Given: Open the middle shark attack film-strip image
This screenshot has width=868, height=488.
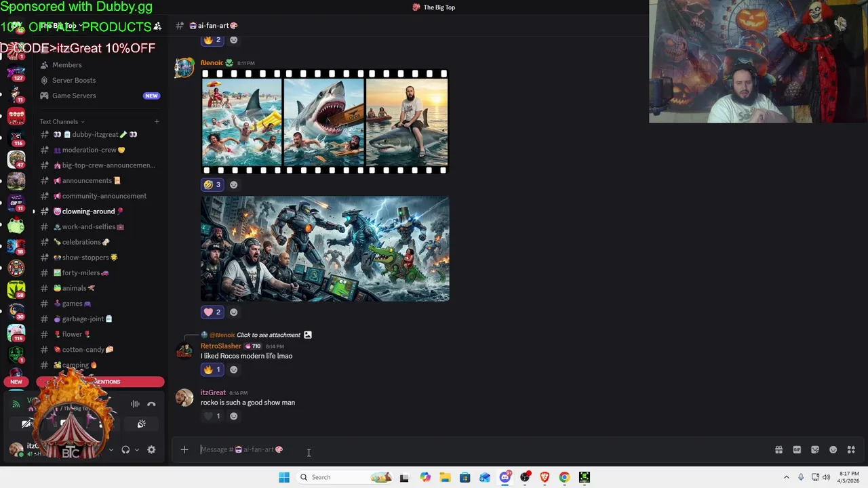Looking at the screenshot, I should 323,122.
